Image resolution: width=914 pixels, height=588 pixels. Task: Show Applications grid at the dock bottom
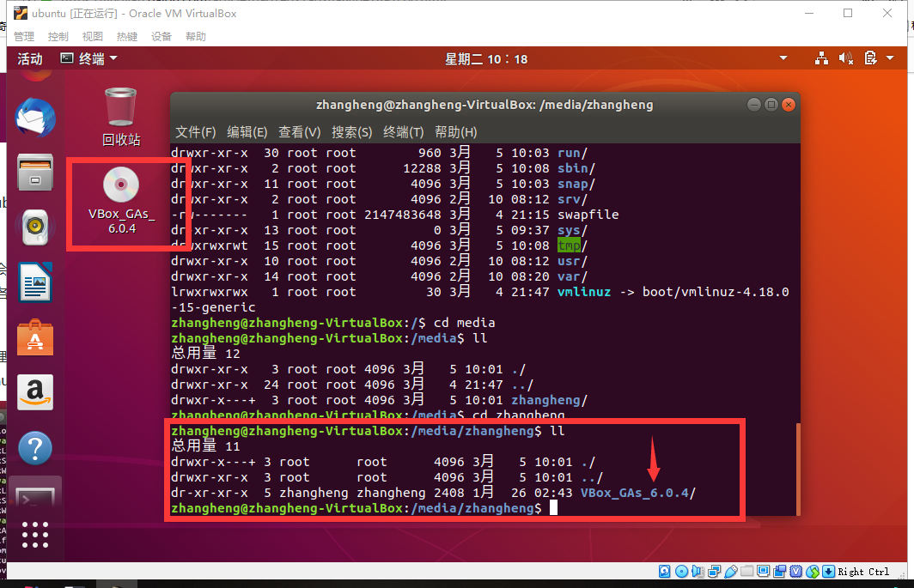coord(35,535)
